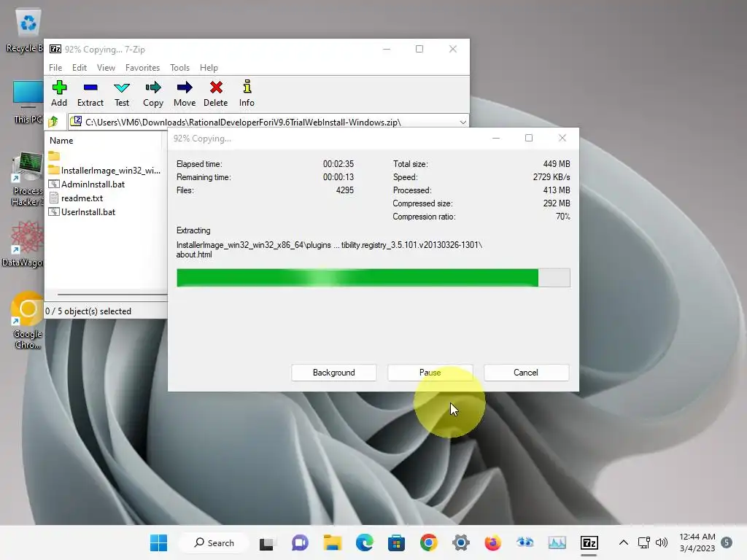Open the File menu in 7-Zip
747x560 pixels.
point(55,68)
